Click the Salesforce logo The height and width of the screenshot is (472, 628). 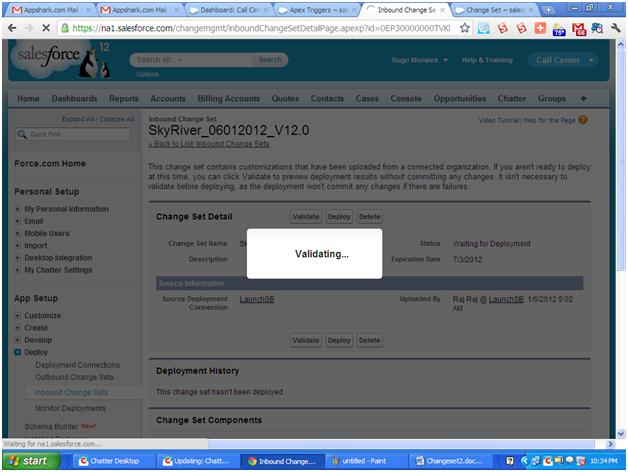pos(60,59)
